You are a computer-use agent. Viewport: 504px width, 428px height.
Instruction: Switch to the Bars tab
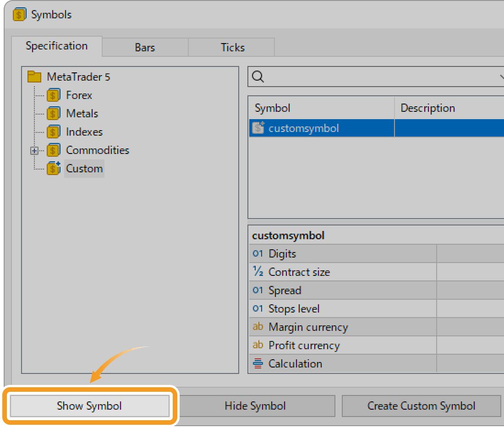[x=145, y=48]
